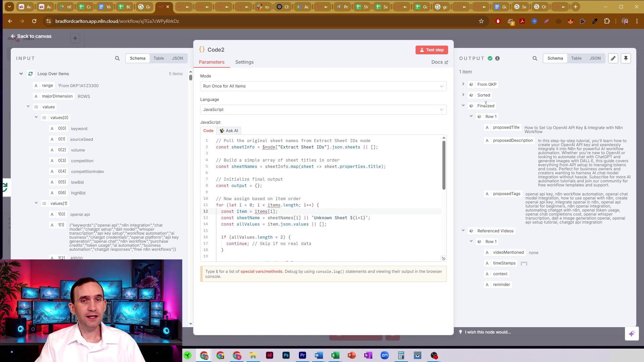This screenshot has width=644, height=362.
Task: Open the Language dropdown showing JavaScript
Action: [323, 110]
